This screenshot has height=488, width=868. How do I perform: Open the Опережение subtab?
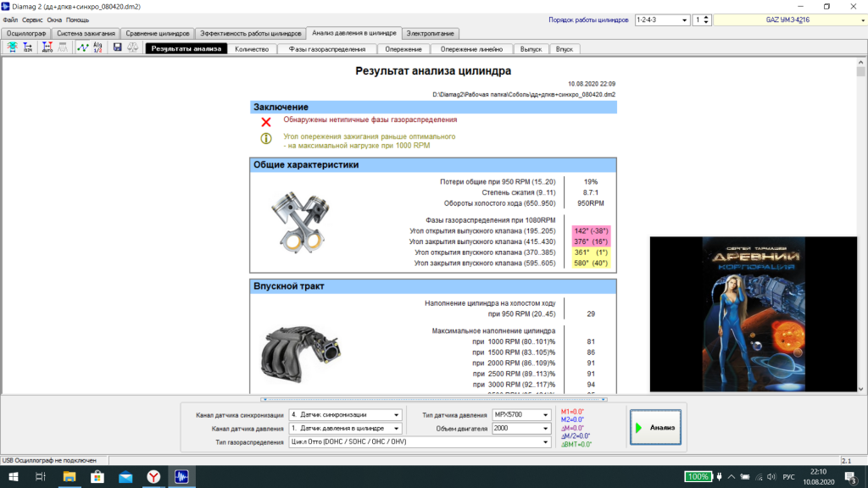(x=403, y=48)
